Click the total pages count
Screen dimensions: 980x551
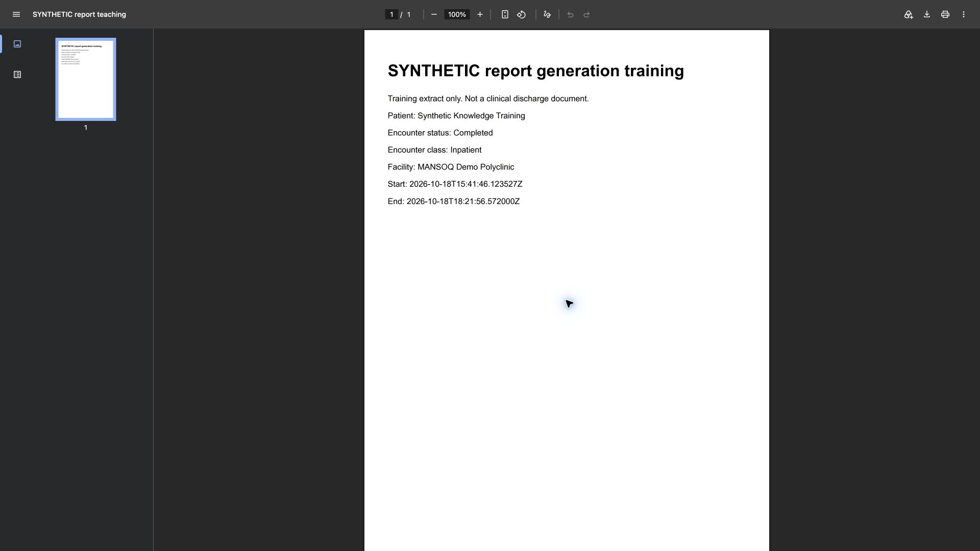409,14
